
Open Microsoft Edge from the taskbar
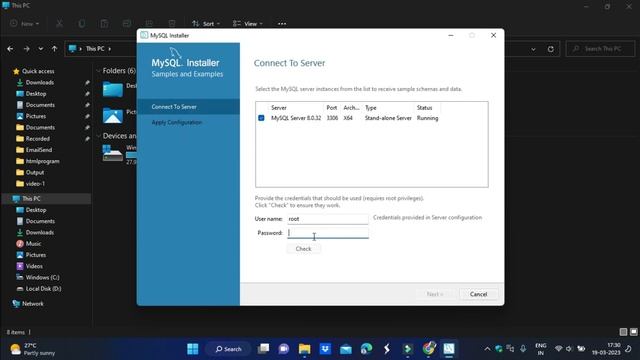click(366, 349)
